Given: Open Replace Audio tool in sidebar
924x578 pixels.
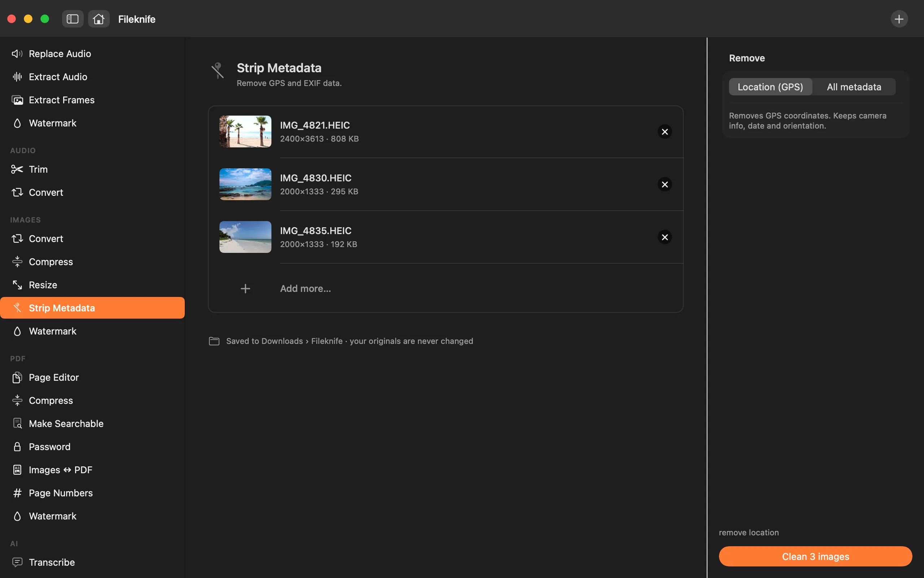Looking at the screenshot, I should (92, 53).
